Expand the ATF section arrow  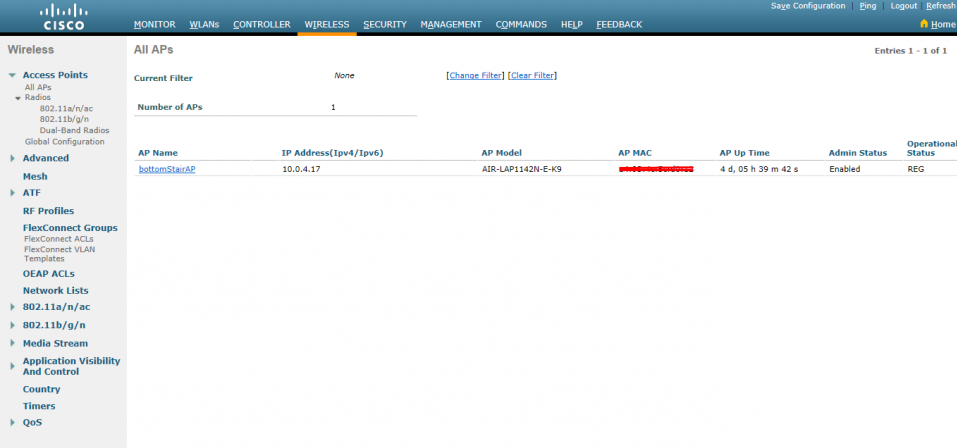coord(12,193)
